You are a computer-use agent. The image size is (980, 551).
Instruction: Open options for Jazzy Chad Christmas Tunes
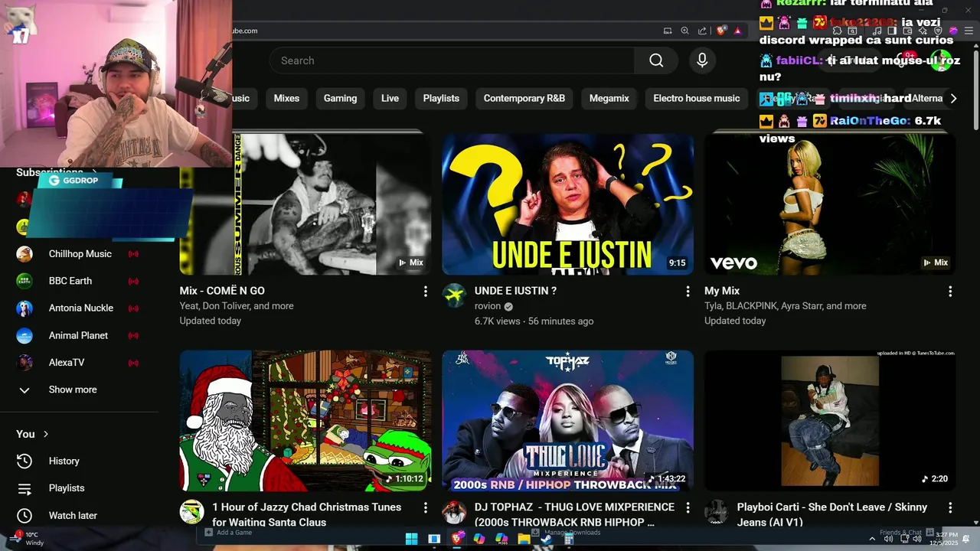pyautogui.click(x=426, y=508)
